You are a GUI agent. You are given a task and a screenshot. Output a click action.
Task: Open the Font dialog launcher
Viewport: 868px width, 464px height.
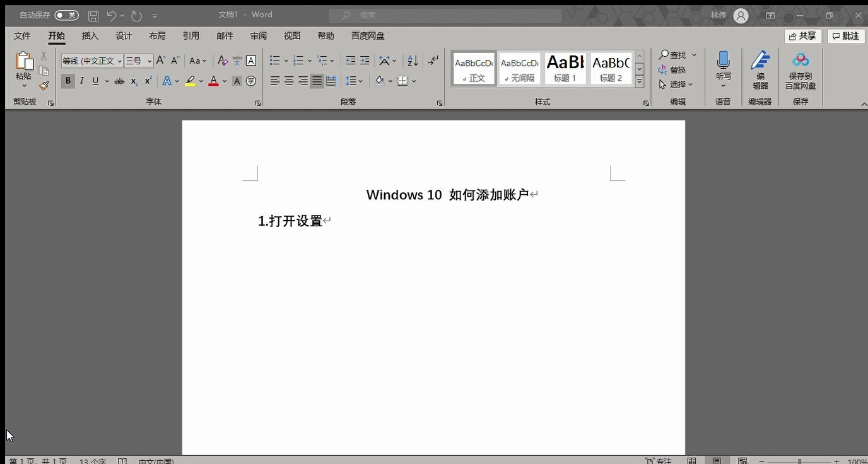[x=257, y=103]
